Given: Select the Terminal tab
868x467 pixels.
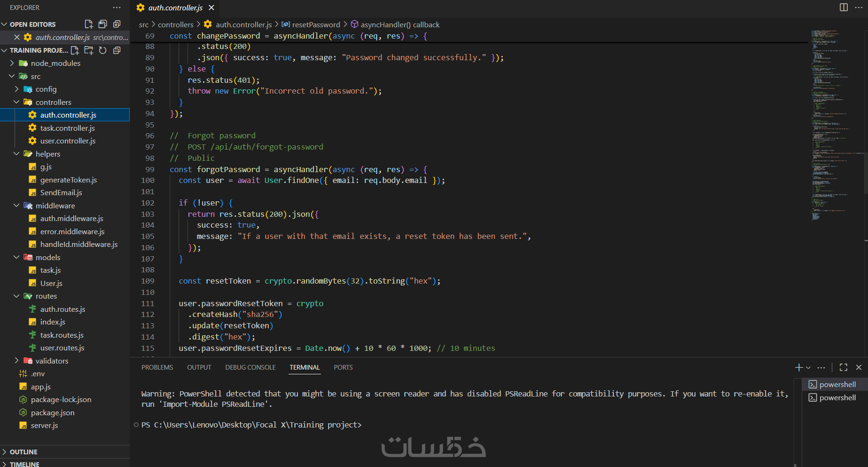Looking at the screenshot, I should 305,367.
